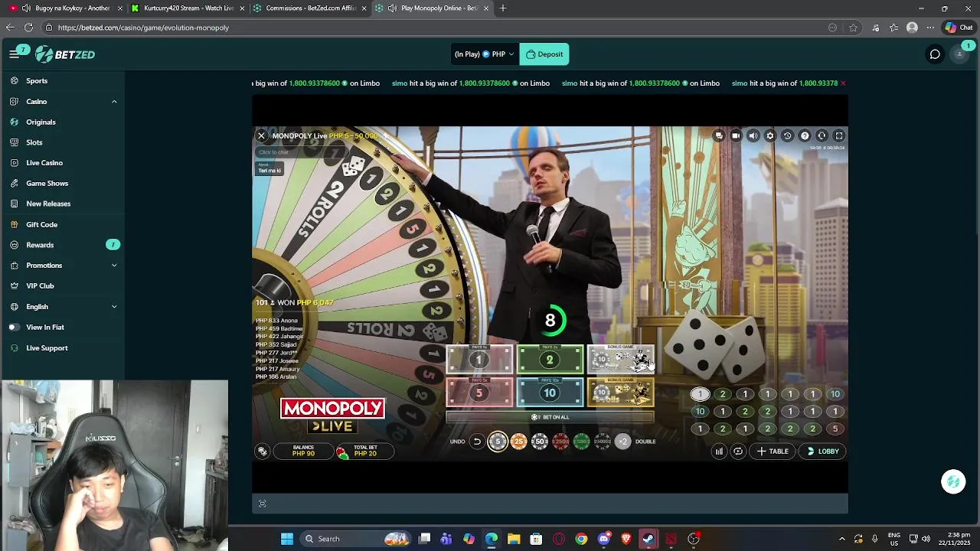The height and width of the screenshot is (551, 980).
Task: Open the game chat icon
Action: tap(719, 135)
